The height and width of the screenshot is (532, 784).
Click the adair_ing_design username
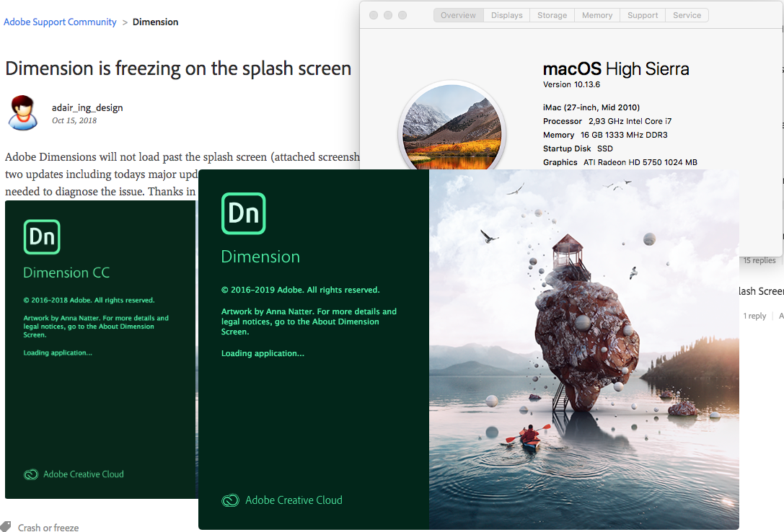point(87,107)
